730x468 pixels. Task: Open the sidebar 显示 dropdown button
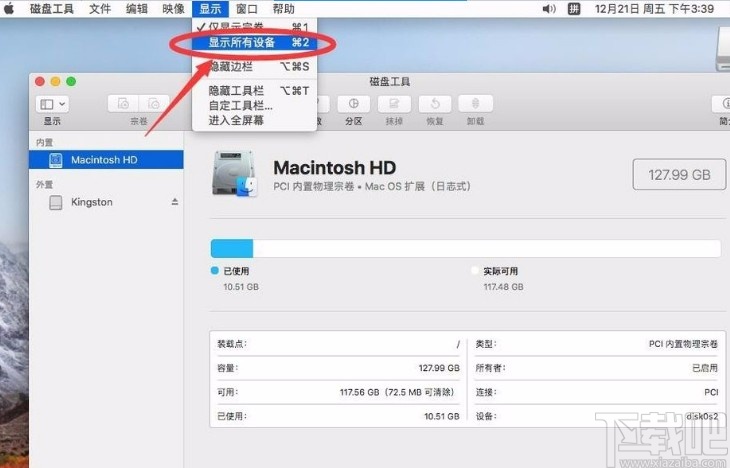tap(52, 104)
